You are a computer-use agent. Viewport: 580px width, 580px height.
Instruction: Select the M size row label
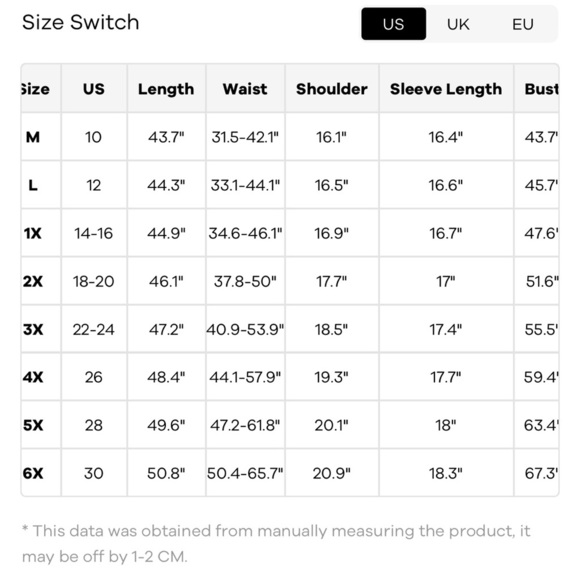33,137
